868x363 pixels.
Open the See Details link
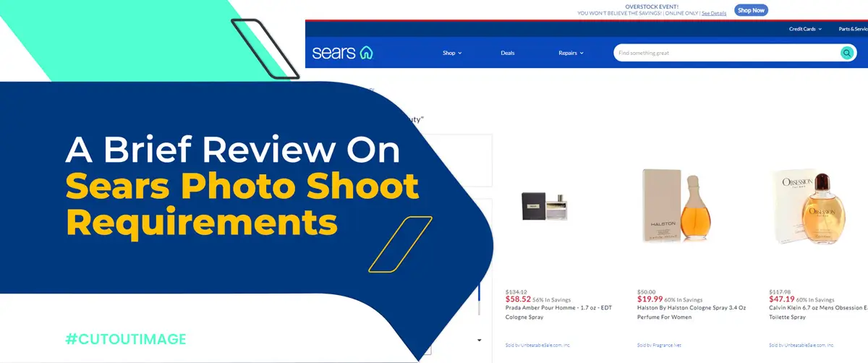coord(713,13)
